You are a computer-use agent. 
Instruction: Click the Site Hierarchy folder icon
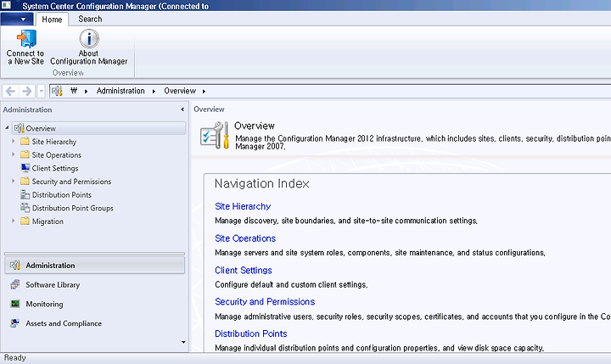coord(25,141)
